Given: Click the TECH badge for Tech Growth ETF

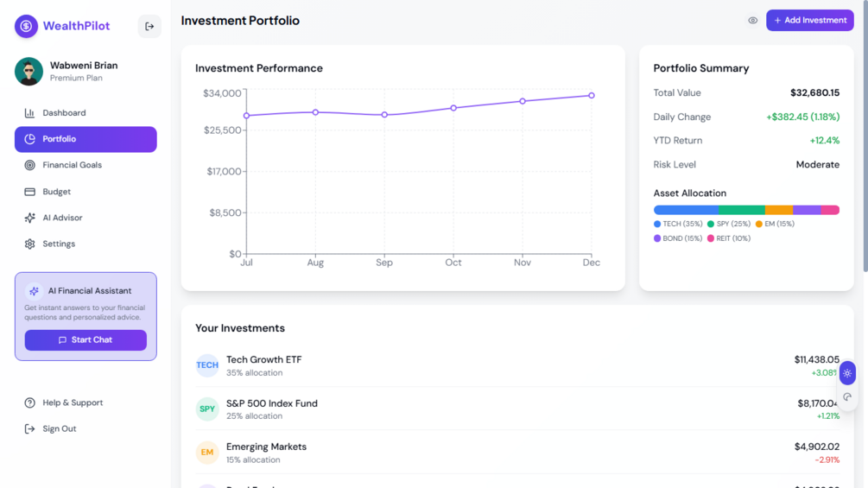Looking at the screenshot, I should coord(207,365).
